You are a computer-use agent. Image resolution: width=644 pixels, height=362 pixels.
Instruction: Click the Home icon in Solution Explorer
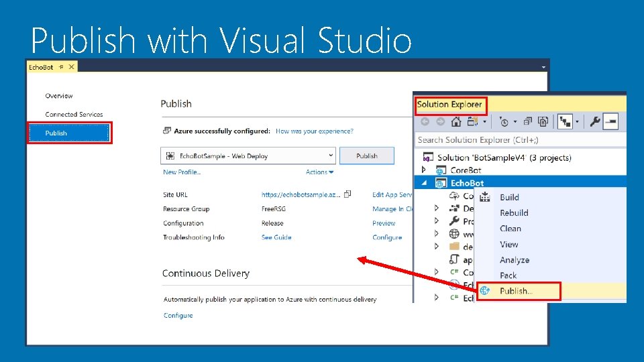point(456,121)
